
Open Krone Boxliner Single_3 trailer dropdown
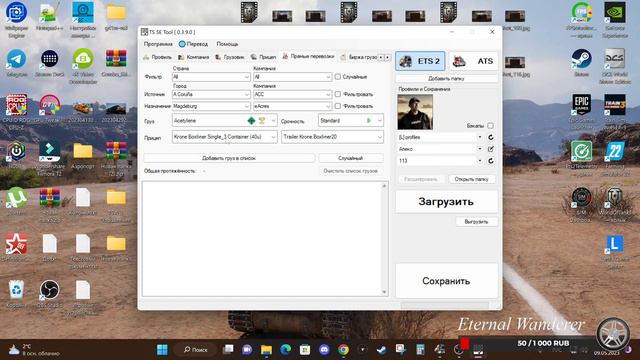(x=224, y=137)
